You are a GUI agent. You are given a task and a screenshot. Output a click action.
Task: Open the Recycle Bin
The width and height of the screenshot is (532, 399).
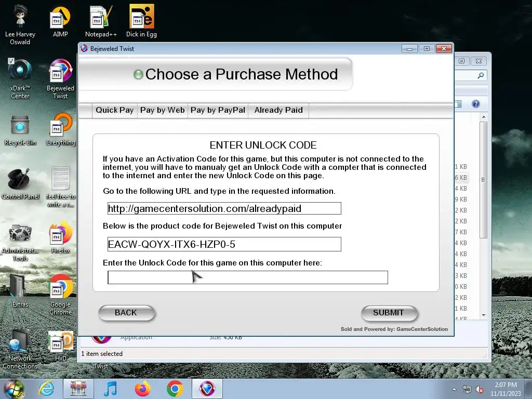pos(20,130)
